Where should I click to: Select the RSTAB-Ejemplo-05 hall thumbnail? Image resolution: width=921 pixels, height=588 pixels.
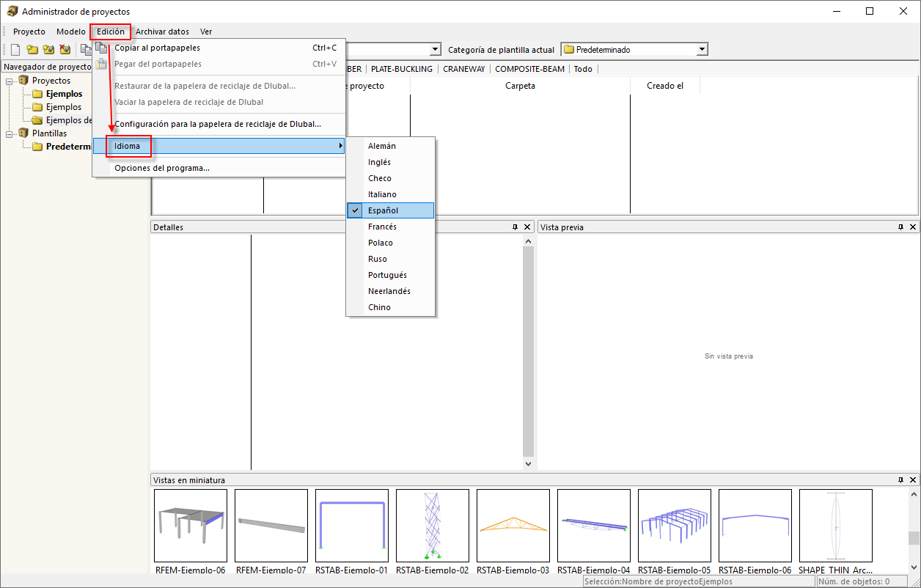675,526
